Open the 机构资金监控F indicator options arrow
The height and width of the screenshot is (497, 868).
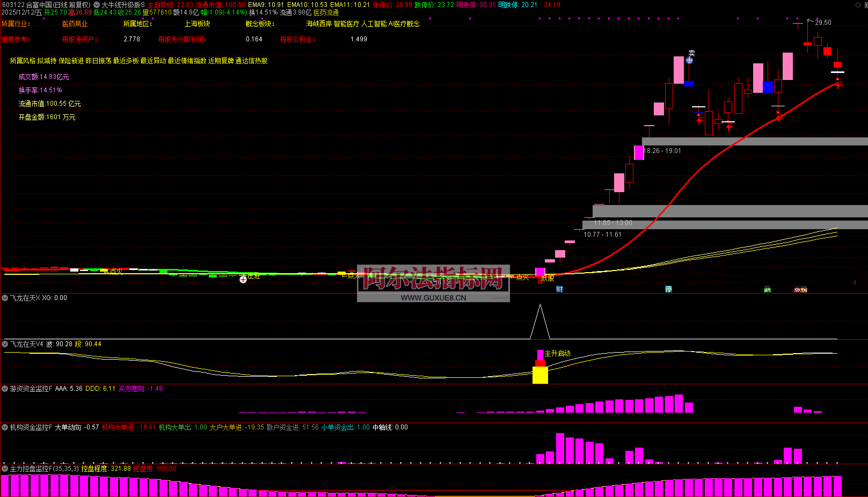[x=5, y=427]
